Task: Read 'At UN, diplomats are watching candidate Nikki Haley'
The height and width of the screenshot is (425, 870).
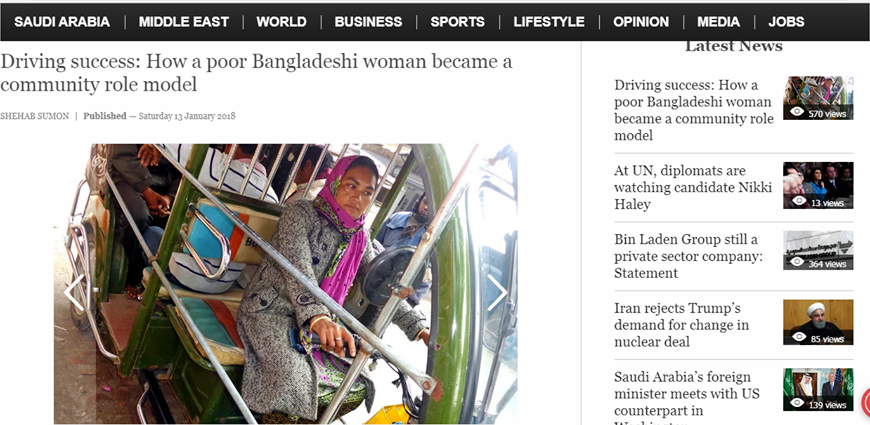Action: [x=693, y=188]
